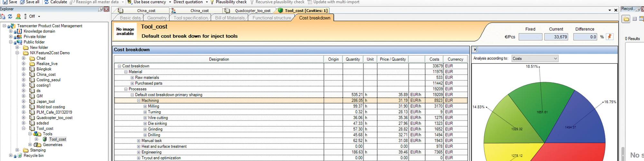
Task: Click the Private folder users icon
Action: tap(19, 37)
